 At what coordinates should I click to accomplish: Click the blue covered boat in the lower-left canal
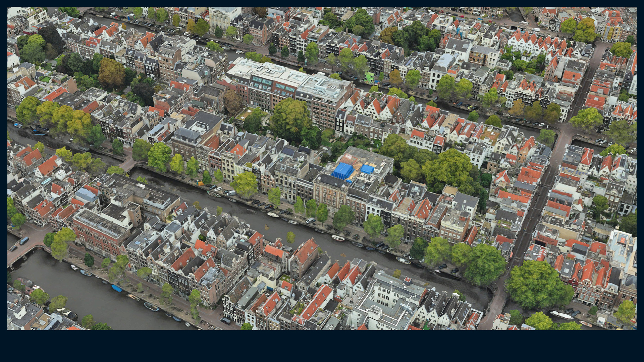(117, 288)
